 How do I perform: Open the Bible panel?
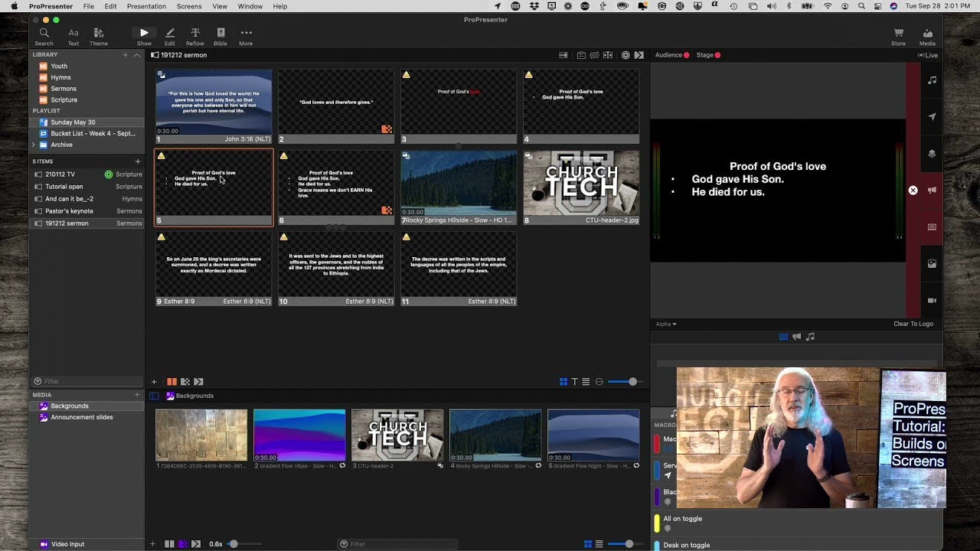(x=220, y=37)
